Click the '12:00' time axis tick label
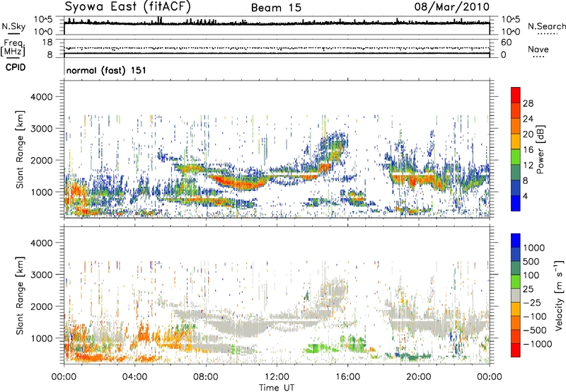 tap(277, 377)
